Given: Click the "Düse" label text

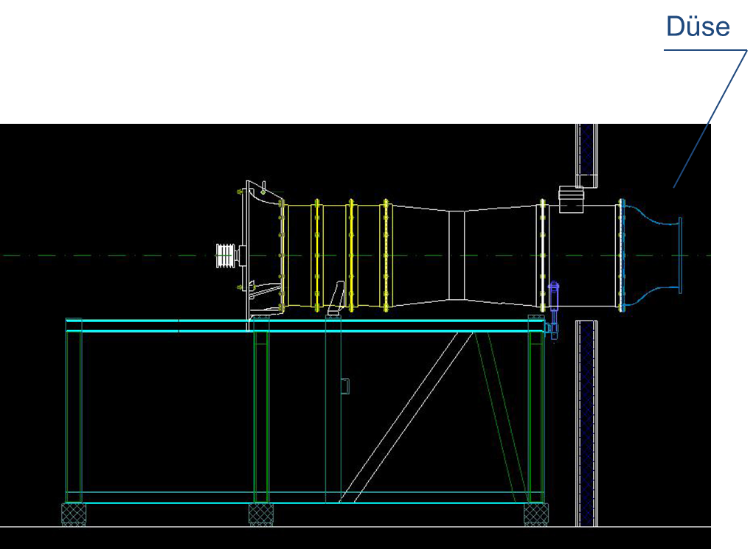Looking at the screenshot, I should pyautogui.click(x=698, y=27).
